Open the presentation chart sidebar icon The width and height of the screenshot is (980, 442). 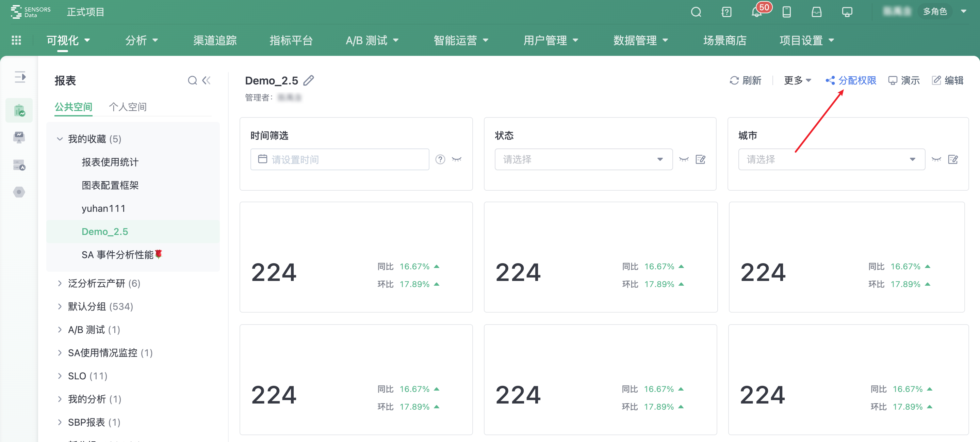click(x=19, y=137)
